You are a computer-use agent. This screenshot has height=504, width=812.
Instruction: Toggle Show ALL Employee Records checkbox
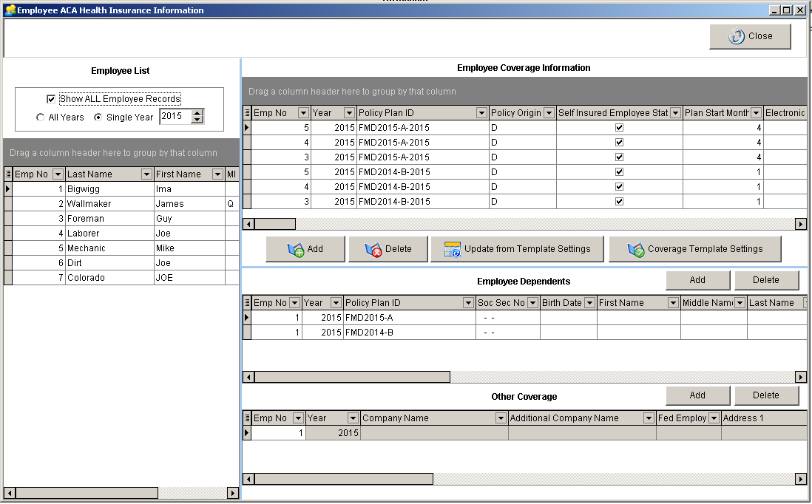click(x=51, y=99)
